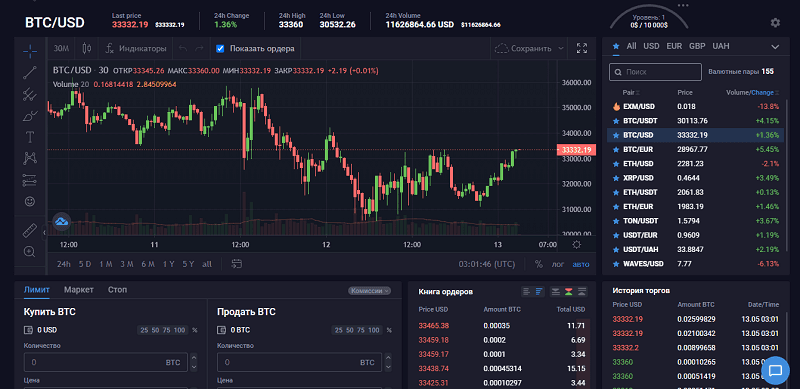Select the text annotation tool
Viewport: 800px width, 389px height.
pos(30,137)
